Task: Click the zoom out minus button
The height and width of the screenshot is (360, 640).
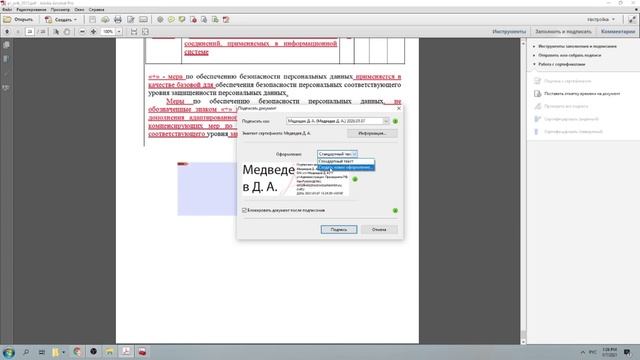Action: 82,31
